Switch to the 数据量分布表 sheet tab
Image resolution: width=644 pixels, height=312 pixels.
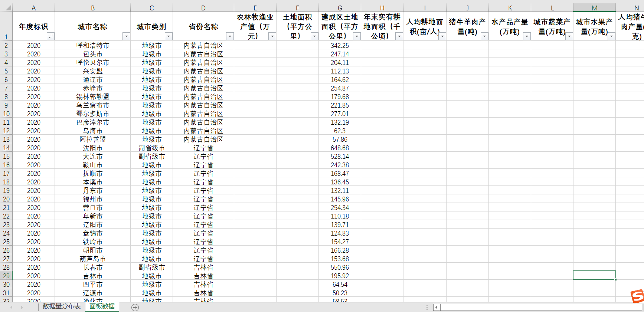coord(61,306)
